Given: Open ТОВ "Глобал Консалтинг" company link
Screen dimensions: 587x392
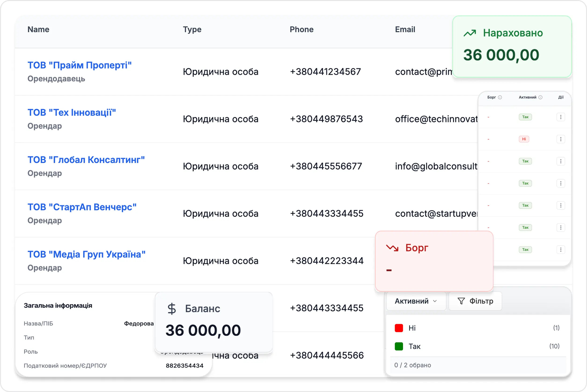Looking at the screenshot, I should [86, 160].
